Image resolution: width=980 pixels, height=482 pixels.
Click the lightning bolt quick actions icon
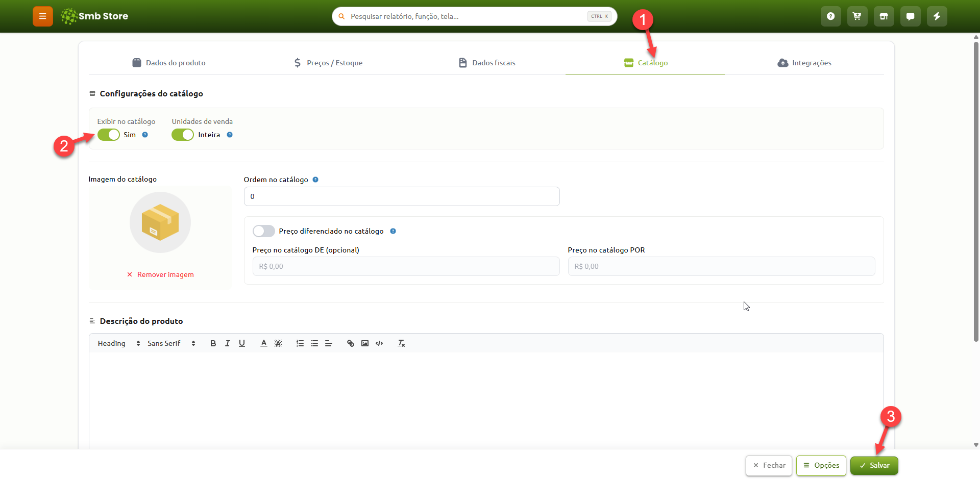(x=937, y=16)
